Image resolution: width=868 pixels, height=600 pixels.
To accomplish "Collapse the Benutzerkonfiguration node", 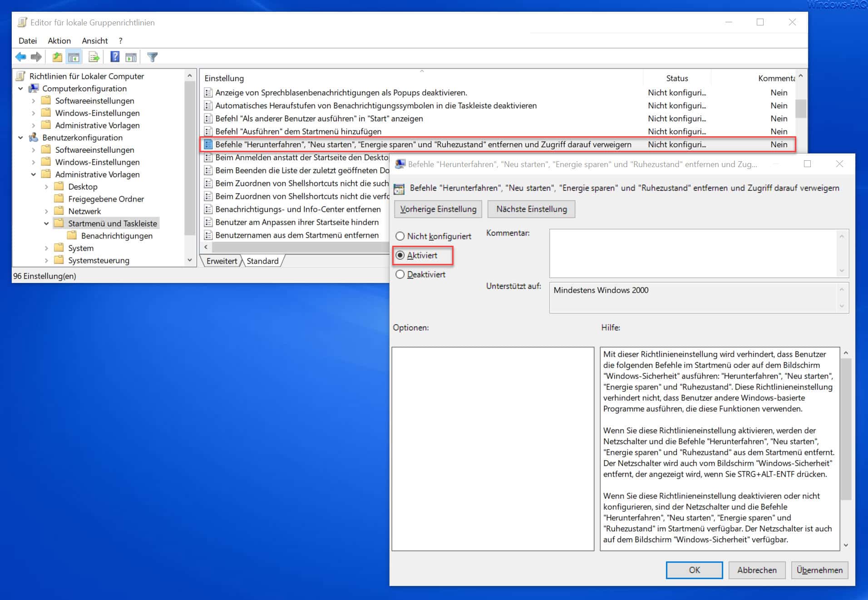I will click(20, 138).
